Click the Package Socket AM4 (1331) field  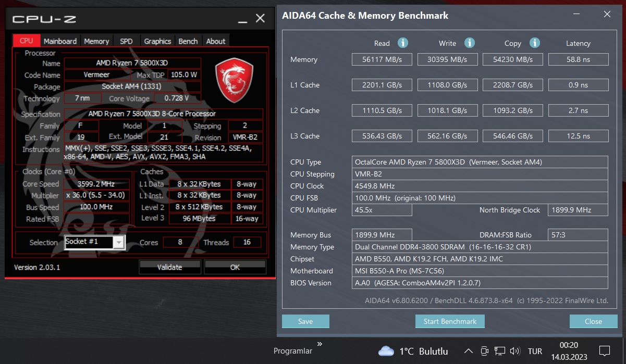click(x=131, y=86)
